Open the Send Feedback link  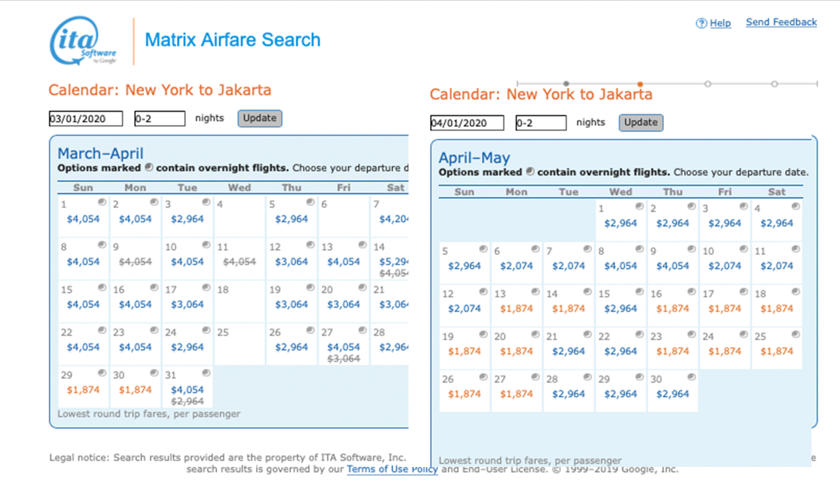point(781,22)
